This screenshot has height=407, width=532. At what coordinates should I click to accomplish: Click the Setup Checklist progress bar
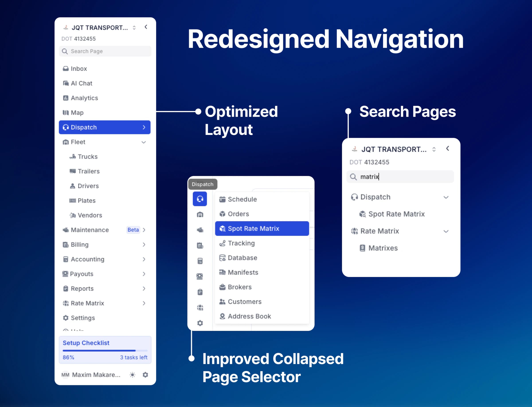(x=105, y=351)
